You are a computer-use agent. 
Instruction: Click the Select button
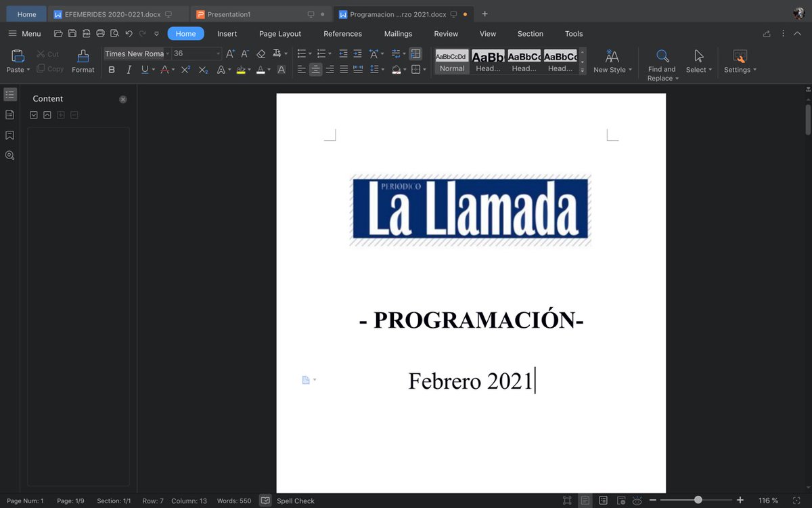(699, 61)
